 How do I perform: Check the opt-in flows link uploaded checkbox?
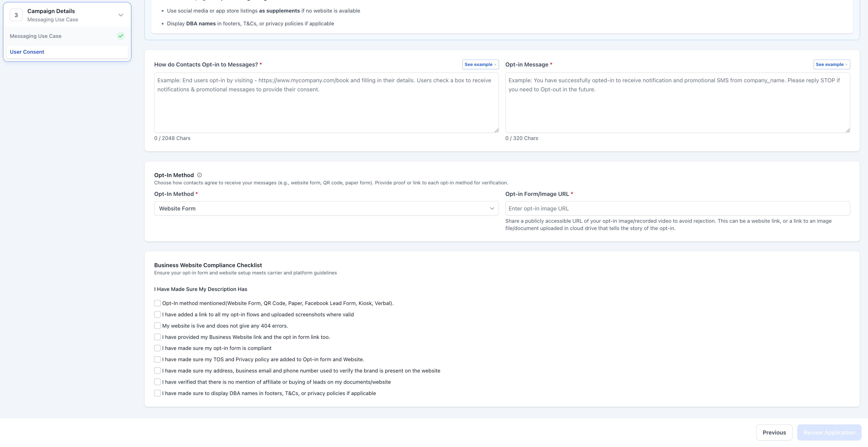point(157,314)
